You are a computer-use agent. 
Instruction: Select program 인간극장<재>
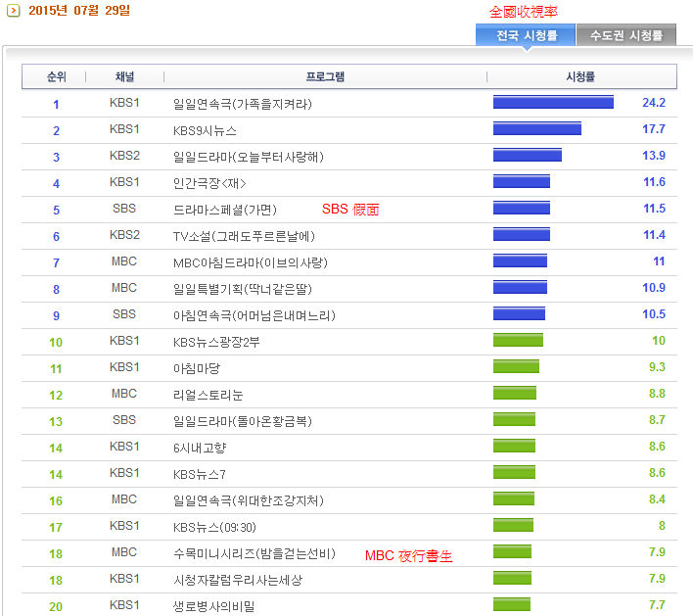point(209,183)
